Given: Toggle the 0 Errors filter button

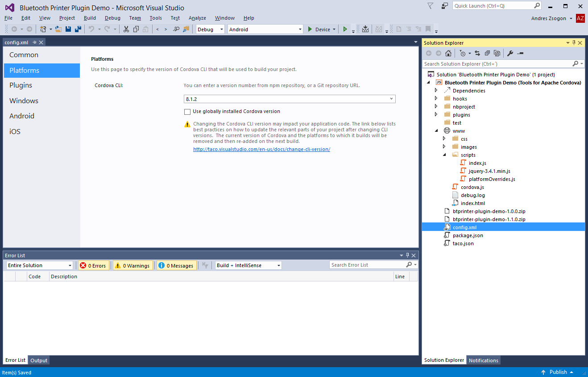Looking at the screenshot, I should (x=93, y=265).
